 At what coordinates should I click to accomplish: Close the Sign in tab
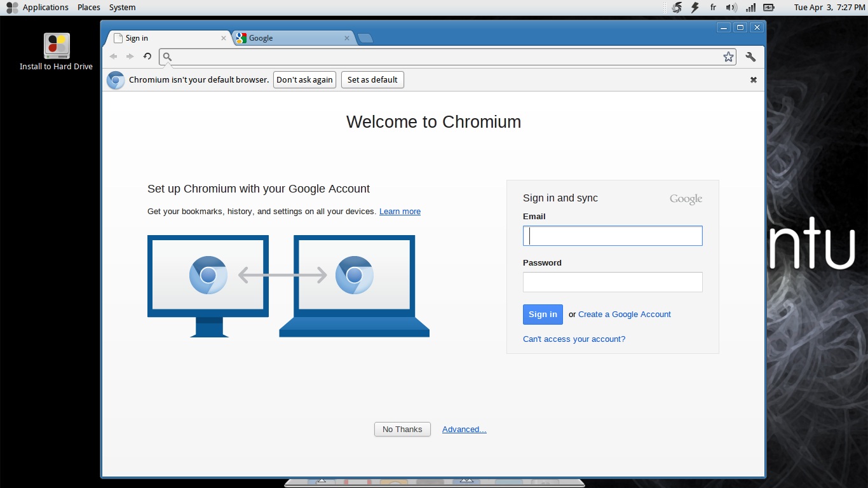click(224, 38)
